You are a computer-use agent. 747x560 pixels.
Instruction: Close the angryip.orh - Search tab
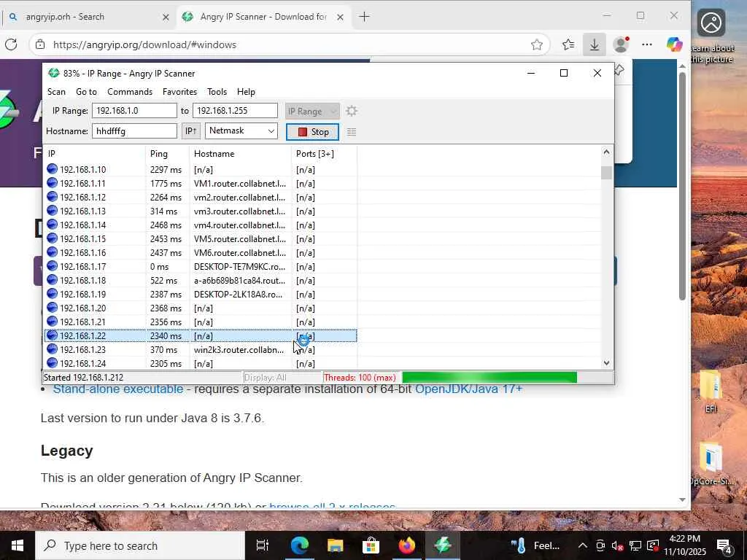pos(166,17)
